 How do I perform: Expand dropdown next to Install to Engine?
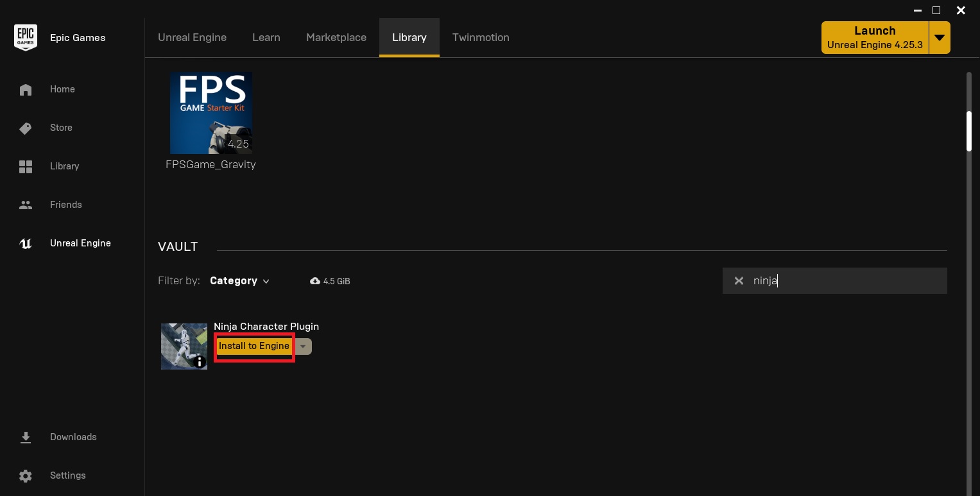pyautogui.click(x=303, y=346)
